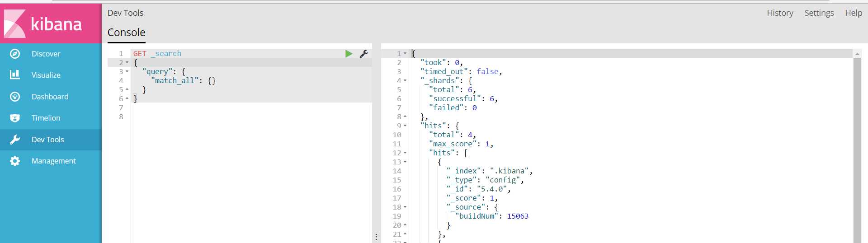Open the Management gear icon
This screenshot has height=243, width=868.
[15, 161]
